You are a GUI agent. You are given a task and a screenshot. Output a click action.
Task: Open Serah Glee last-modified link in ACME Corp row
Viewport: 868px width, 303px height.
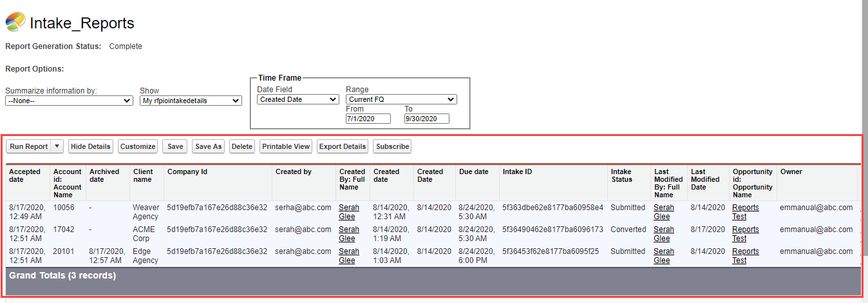pos(664,234)
